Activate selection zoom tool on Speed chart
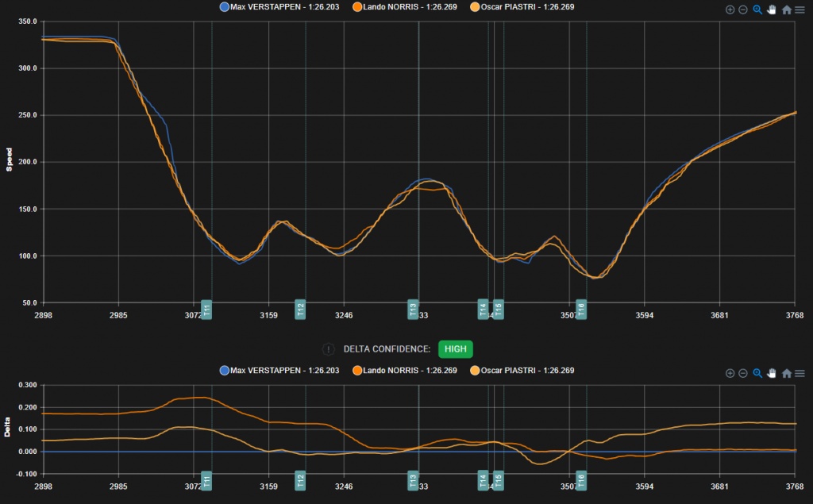 point(757,10)
